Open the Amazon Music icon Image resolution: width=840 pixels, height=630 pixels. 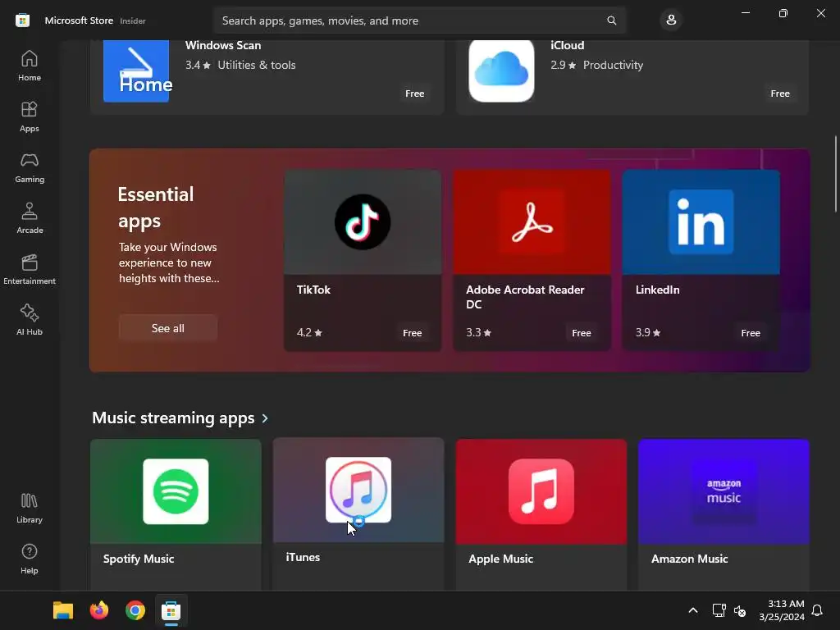(x=724, y=491)
